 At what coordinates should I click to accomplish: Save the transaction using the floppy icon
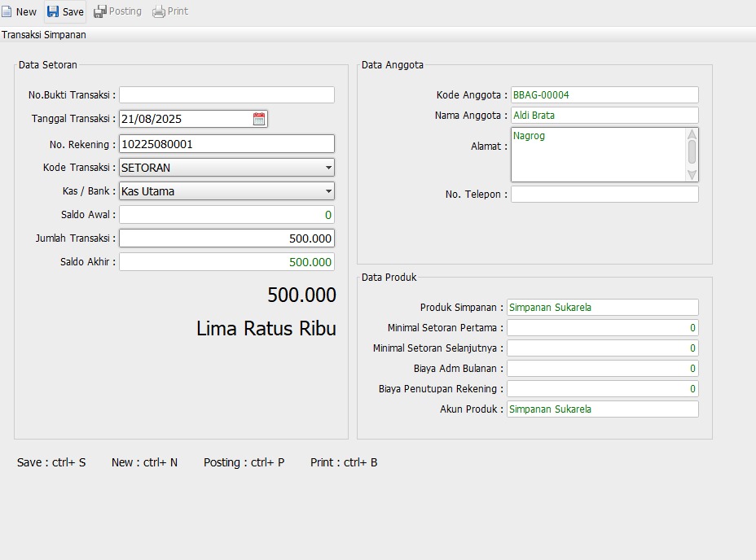[x=53, y=11]
